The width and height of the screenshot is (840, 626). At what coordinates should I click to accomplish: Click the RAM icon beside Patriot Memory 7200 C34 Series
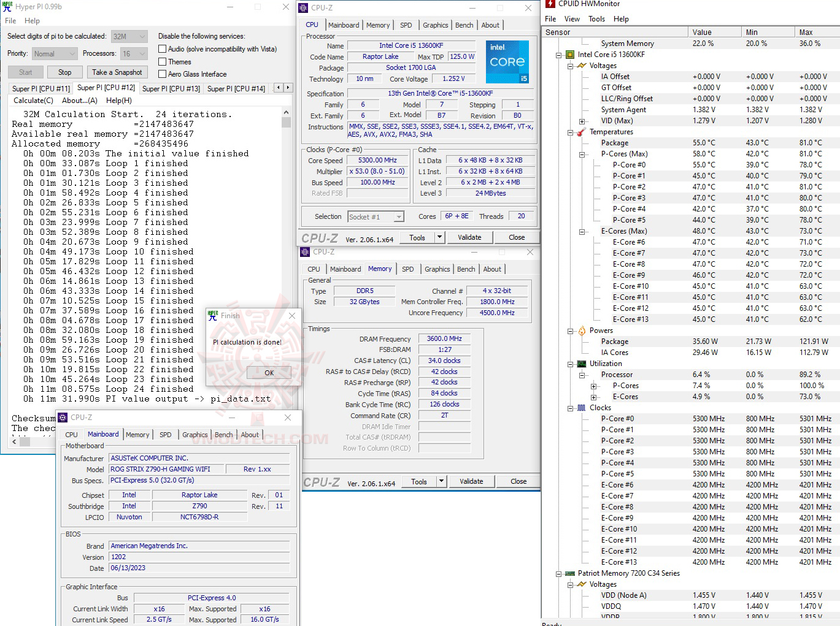pyautogui.click(x=570, y=573)
